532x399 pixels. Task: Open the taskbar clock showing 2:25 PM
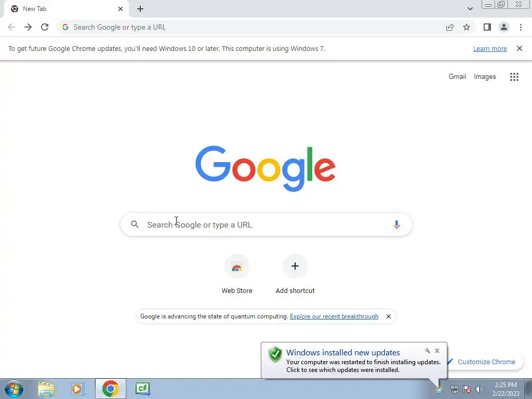click(506, 389)
